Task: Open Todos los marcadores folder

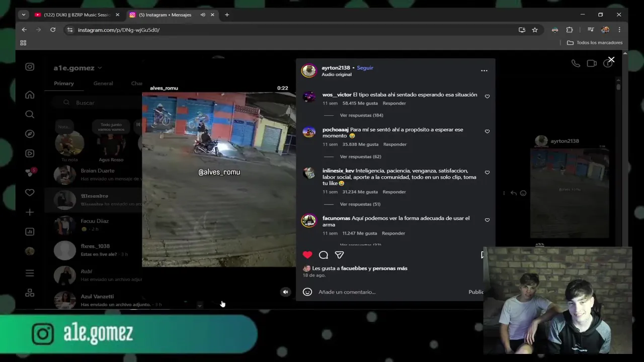Action: coord(595,43)
